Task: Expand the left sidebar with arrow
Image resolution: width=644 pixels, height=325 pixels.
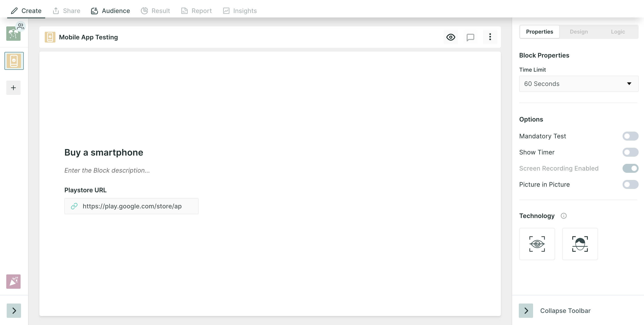Action: tap(14, 310)
